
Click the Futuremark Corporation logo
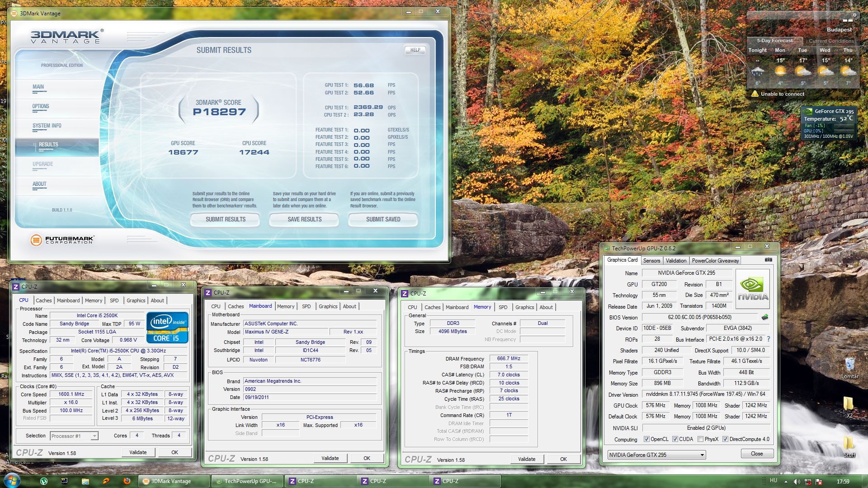click(x=62, y=239)
